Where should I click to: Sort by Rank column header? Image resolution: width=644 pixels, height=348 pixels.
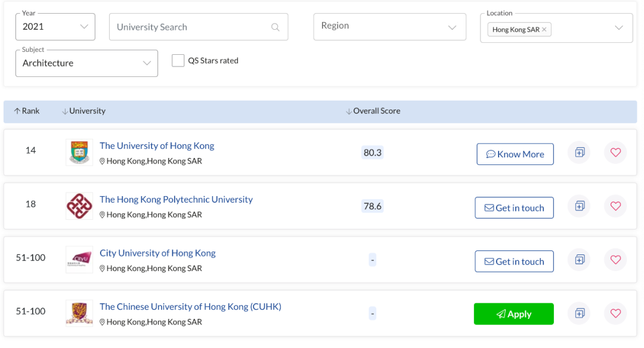pos(27,111)
